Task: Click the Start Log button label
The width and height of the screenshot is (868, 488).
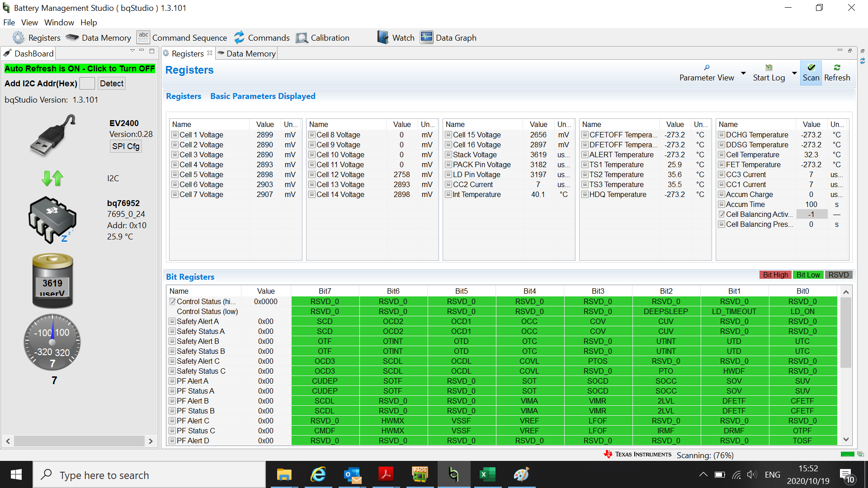Action: [769, 78]
